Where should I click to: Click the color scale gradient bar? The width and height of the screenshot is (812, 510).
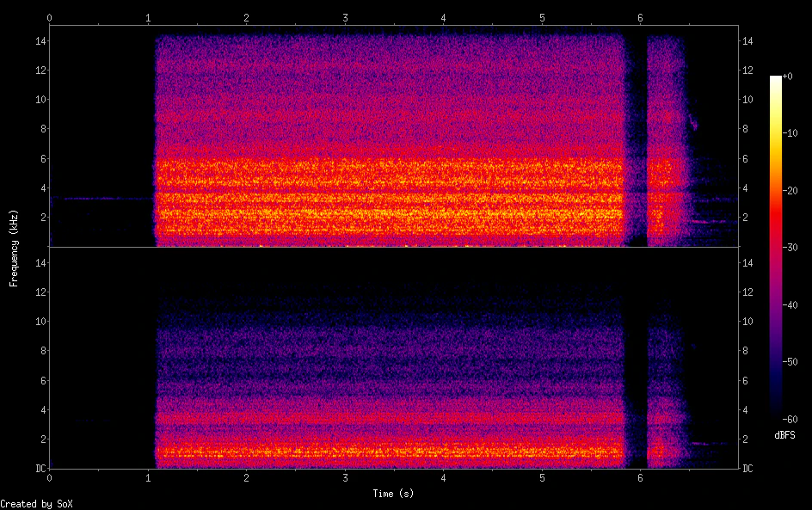[x=775, y=248]
